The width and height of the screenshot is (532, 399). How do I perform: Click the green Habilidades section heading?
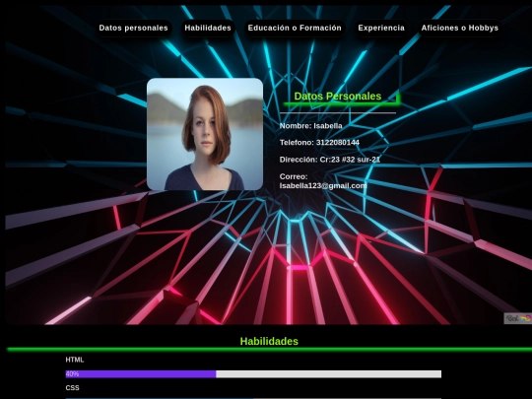point(269,341)
